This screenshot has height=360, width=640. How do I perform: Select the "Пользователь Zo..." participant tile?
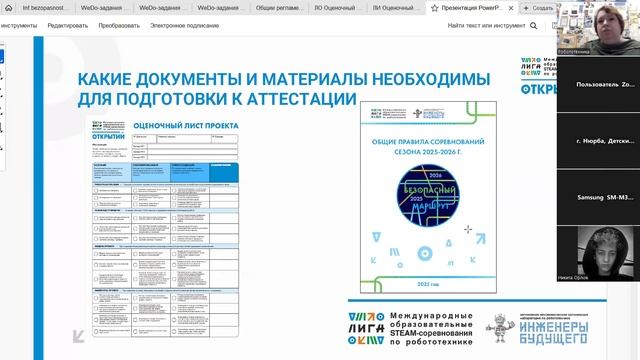point(598,84)
